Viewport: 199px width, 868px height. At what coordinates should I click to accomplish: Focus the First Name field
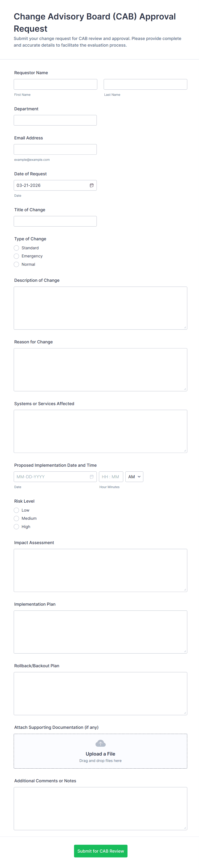[x=55, y=84]
